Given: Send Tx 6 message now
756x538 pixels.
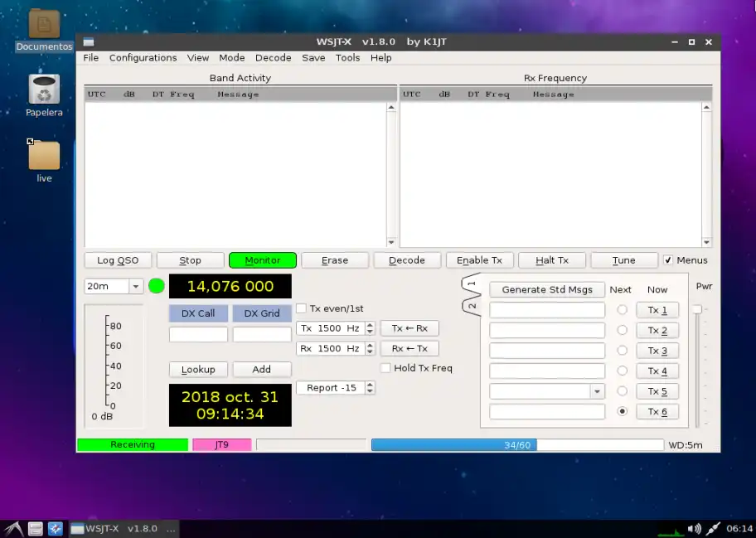Looking at the screenshot, I should (x=657, y=411).
